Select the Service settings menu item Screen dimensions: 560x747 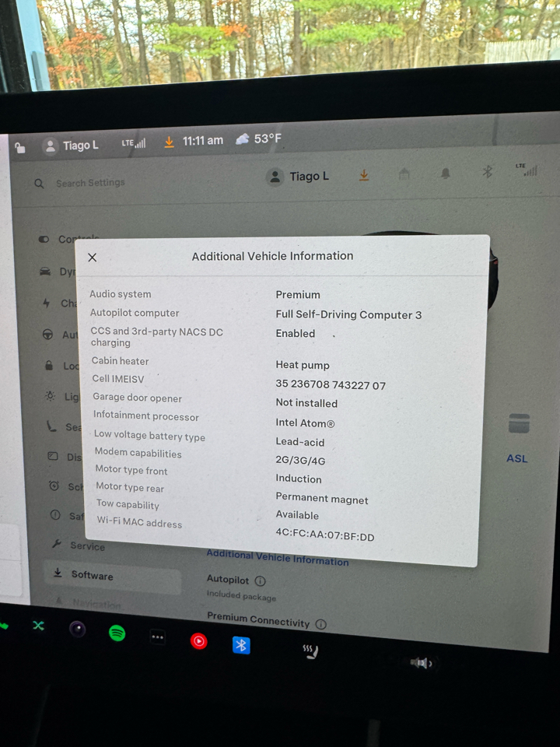tap(87, 545)
